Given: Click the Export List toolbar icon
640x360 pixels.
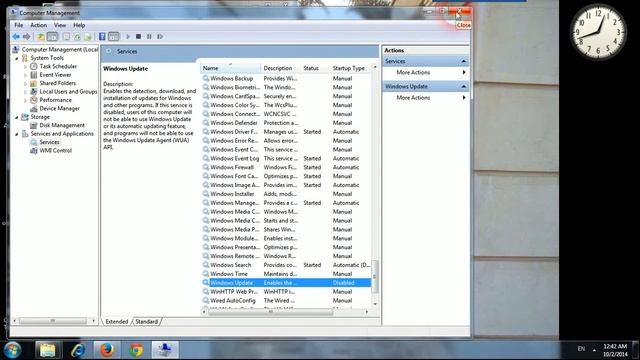Looking at the screenshot, I should pyautogui.click(x=88, y=37).
